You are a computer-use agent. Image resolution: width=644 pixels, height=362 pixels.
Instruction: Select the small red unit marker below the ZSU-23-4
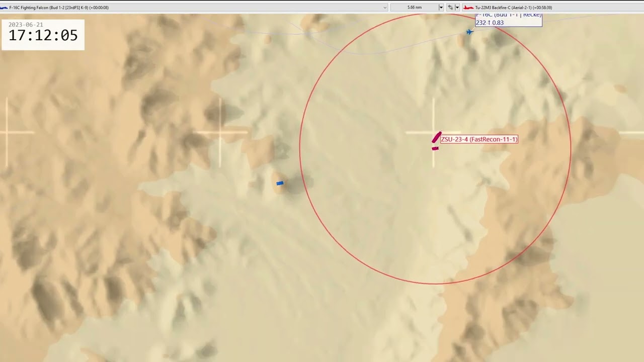[435, 148]
